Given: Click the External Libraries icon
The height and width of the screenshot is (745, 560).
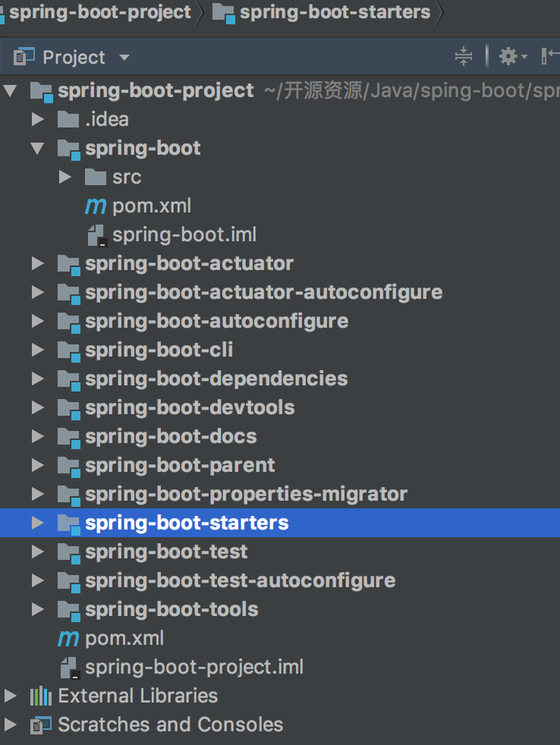Looking at the screenshot, I should click(41, 696).
